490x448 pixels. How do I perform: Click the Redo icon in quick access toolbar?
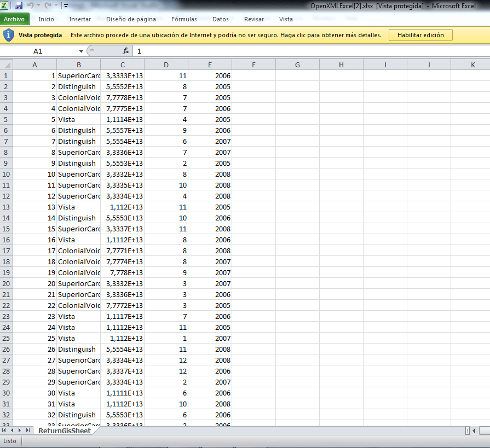pyautogui.click(x=48, y=5)
